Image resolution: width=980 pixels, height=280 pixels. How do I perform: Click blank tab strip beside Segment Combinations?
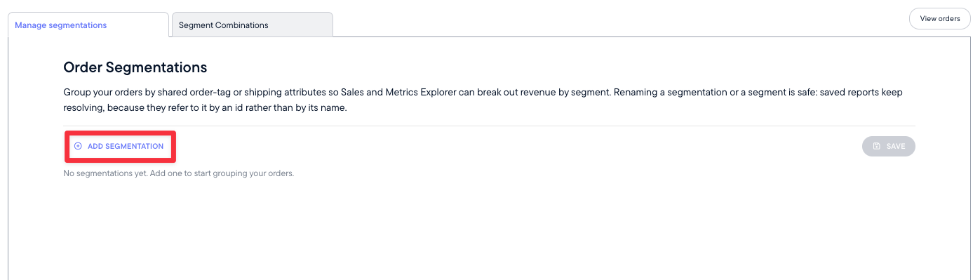coord(617,21)
